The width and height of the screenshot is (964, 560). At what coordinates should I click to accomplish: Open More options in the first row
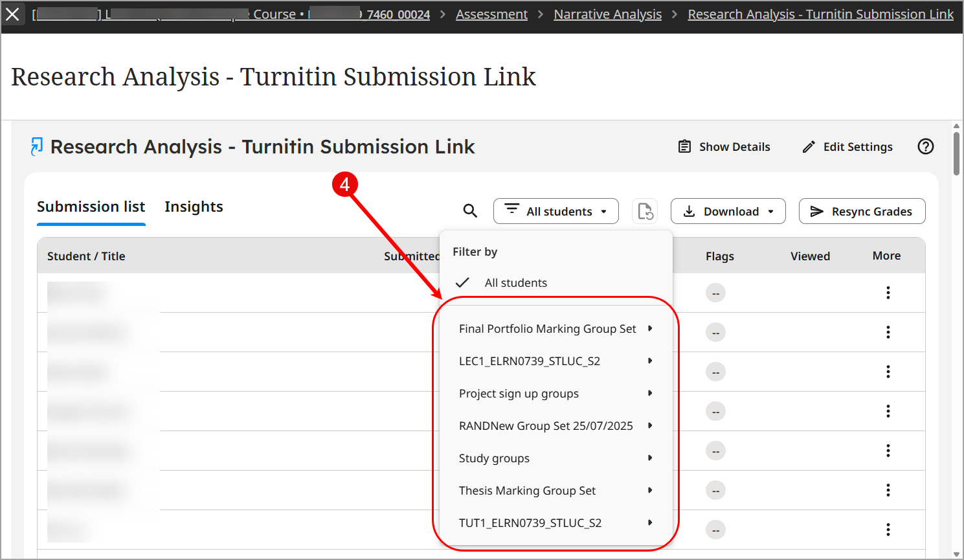pyautogui.click(x=888, y=293)
